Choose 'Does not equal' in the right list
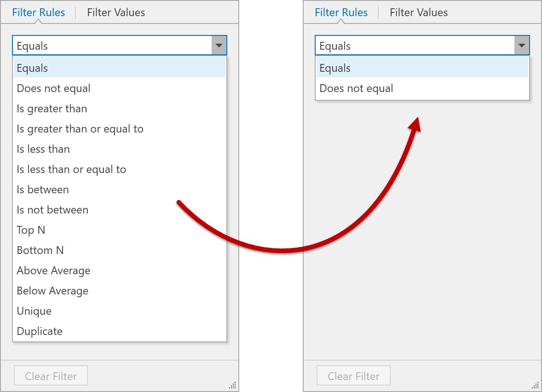This screenshot has width=542, height=392. (357, 88)
